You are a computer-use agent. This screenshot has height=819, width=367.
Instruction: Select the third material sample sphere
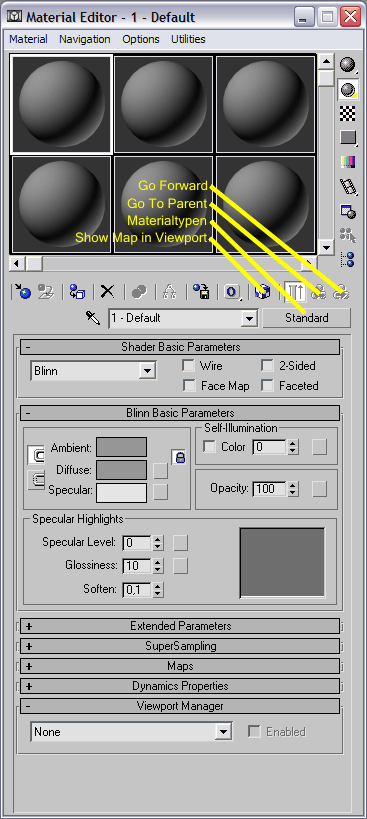coord(266,104)
